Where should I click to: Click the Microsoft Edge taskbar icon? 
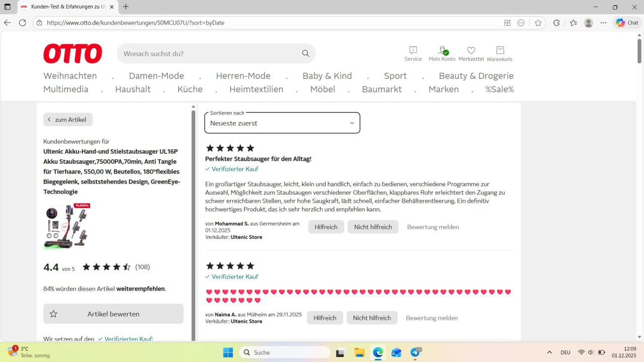pos(378,352)
